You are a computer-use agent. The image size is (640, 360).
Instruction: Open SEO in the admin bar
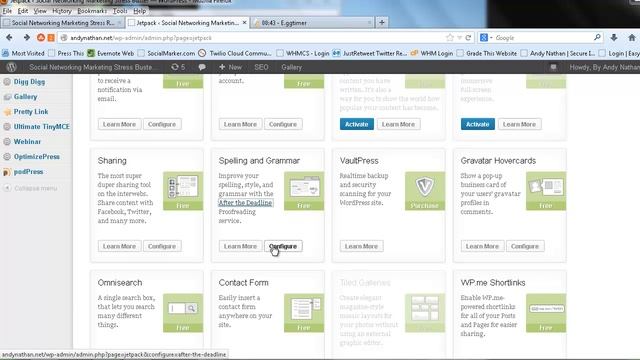261,67
